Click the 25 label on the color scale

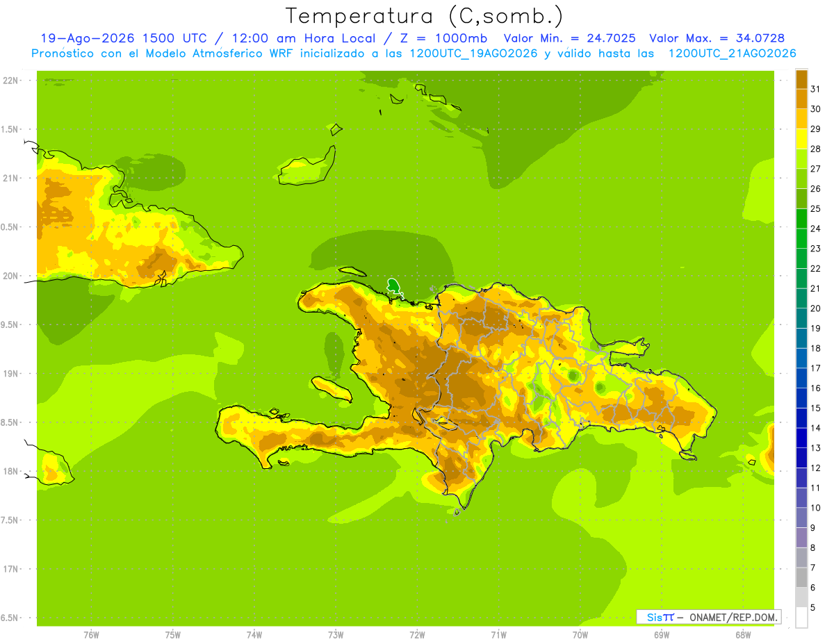[816, 208]
